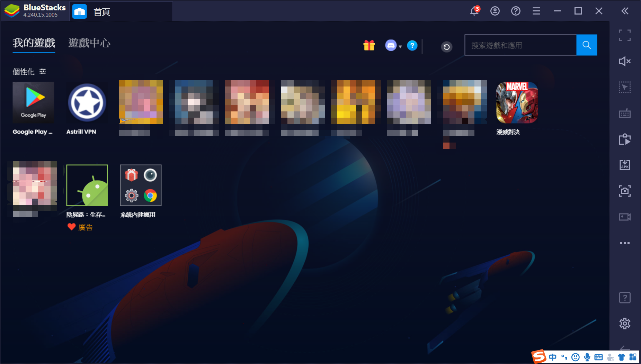
Task: Take a screenshot with camera icon
Action: pyautogui.click(x=625, y=191)
